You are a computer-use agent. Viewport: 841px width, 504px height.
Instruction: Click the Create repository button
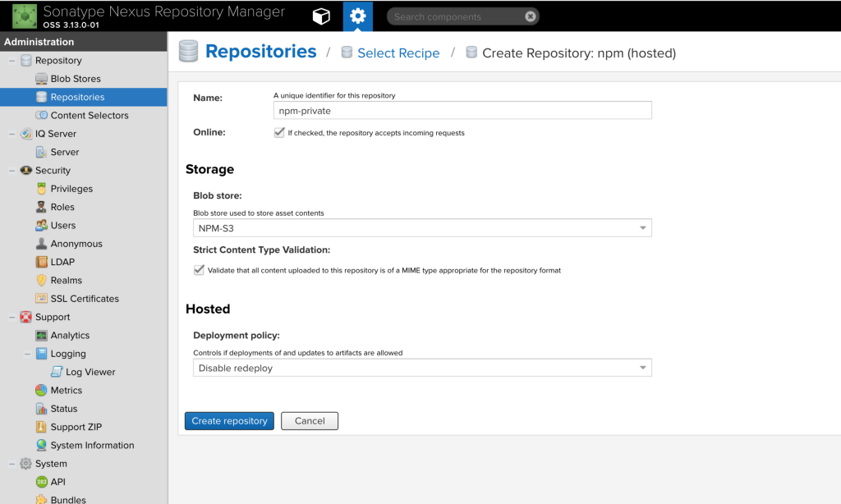[229, 421]
